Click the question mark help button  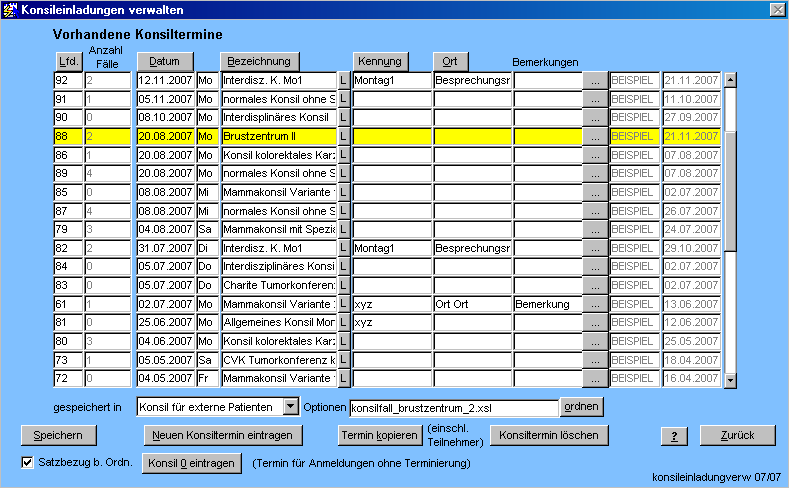click(674, 435)
